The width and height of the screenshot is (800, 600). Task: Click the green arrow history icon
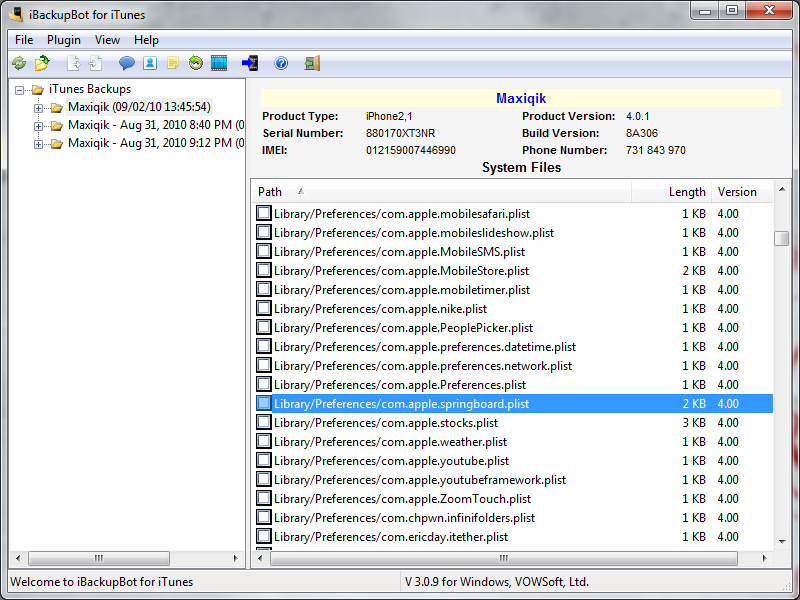[x=195, y=63]
